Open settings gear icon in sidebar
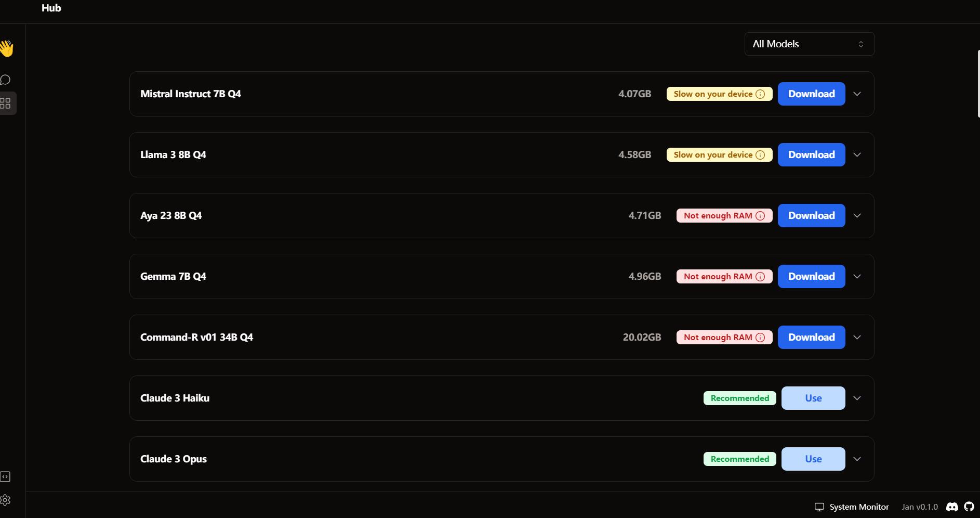 click(x=5, y=500)
